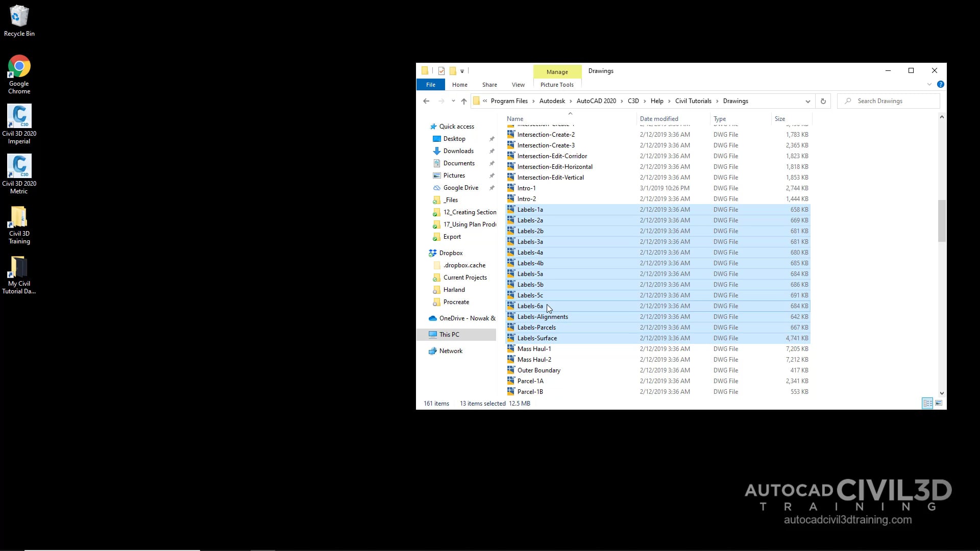Deselect the Labels-2a file

tap(530, 220)
